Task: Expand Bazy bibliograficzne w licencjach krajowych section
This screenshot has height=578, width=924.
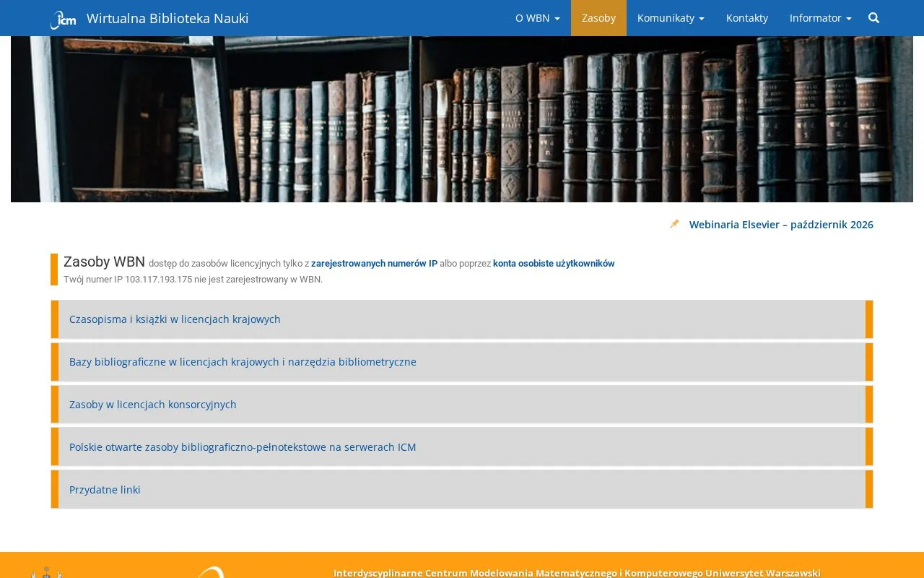Action: (x=462, y=362)
